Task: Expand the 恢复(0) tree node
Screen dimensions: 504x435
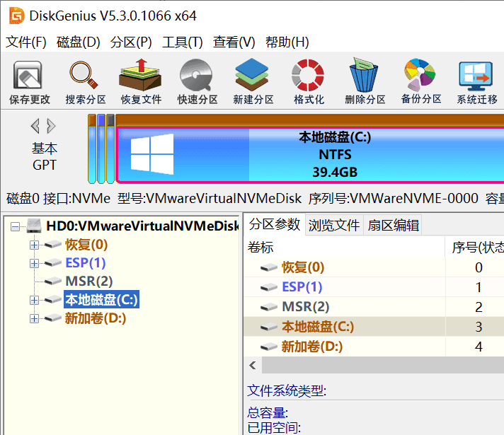Action: click(x=34, y=245)
